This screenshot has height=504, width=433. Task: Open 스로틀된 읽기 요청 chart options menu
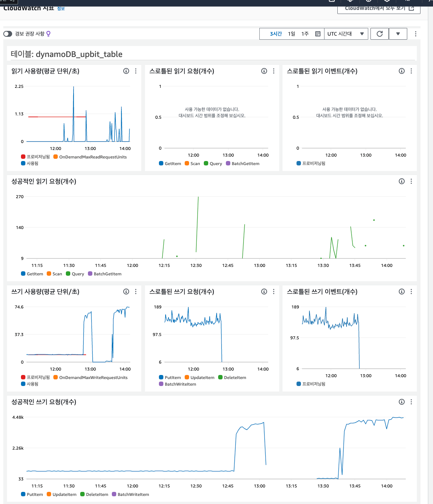(x=274, y=71)
